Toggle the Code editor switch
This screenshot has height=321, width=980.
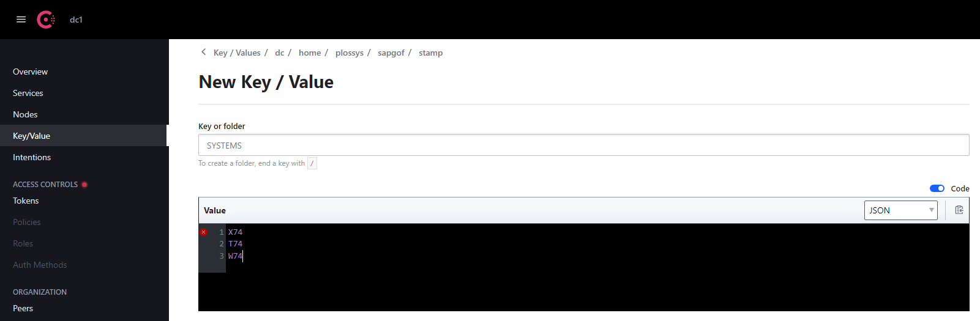click(937, 188)
